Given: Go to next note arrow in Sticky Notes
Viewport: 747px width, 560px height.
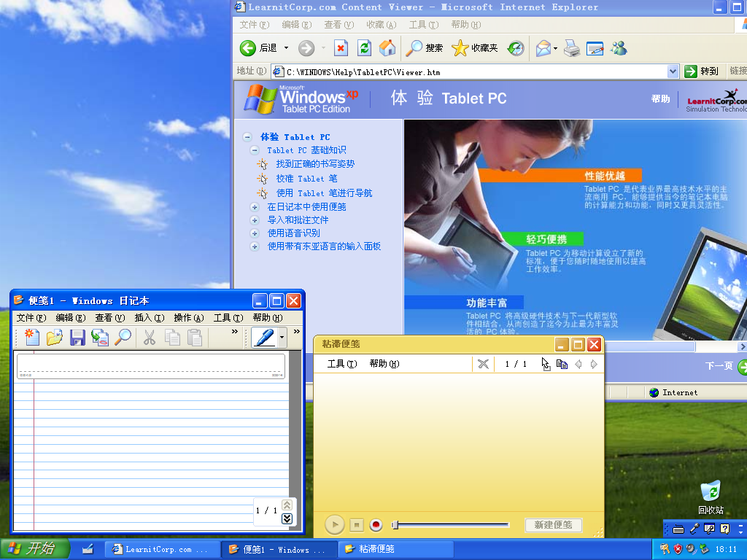Looking at the screenshot, I should (594, 365).
